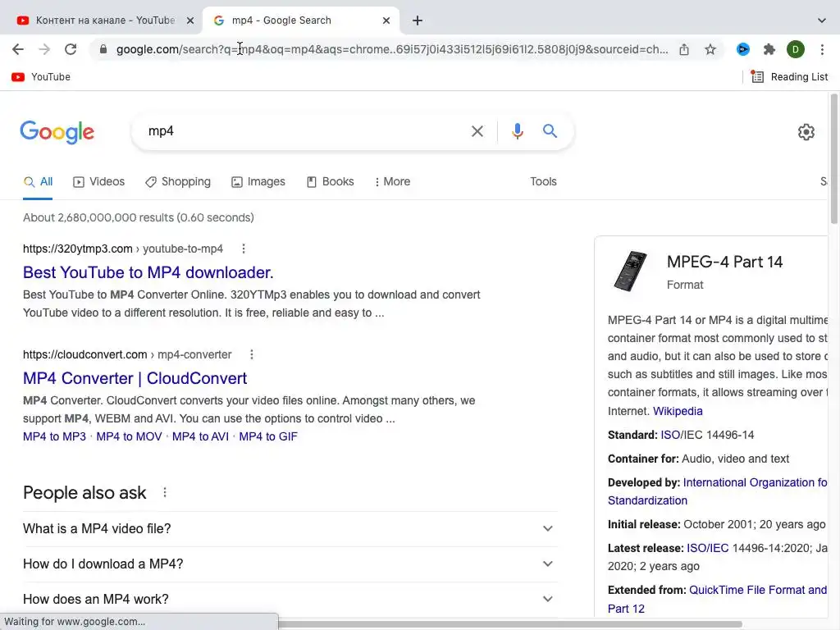Click the browser back arrow
The height and width of the screenshot is (630, 840).
coord(18,49)
